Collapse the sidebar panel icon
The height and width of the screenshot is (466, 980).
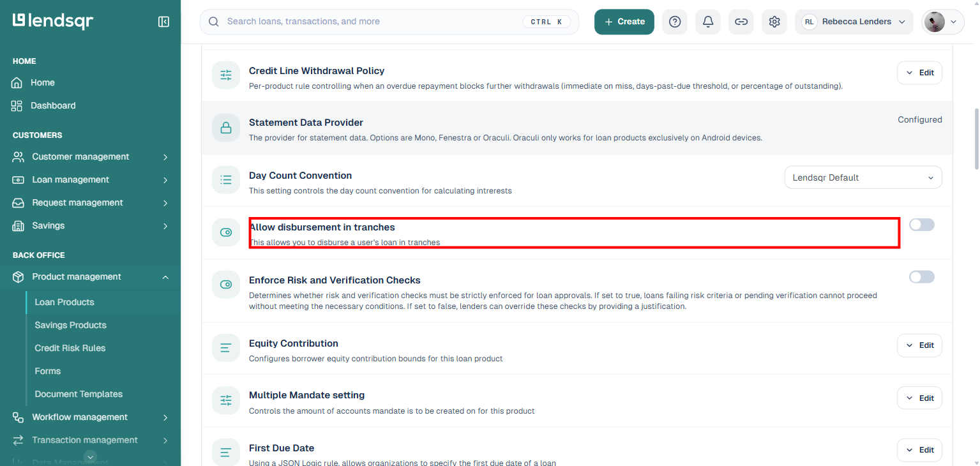point(163,22)
